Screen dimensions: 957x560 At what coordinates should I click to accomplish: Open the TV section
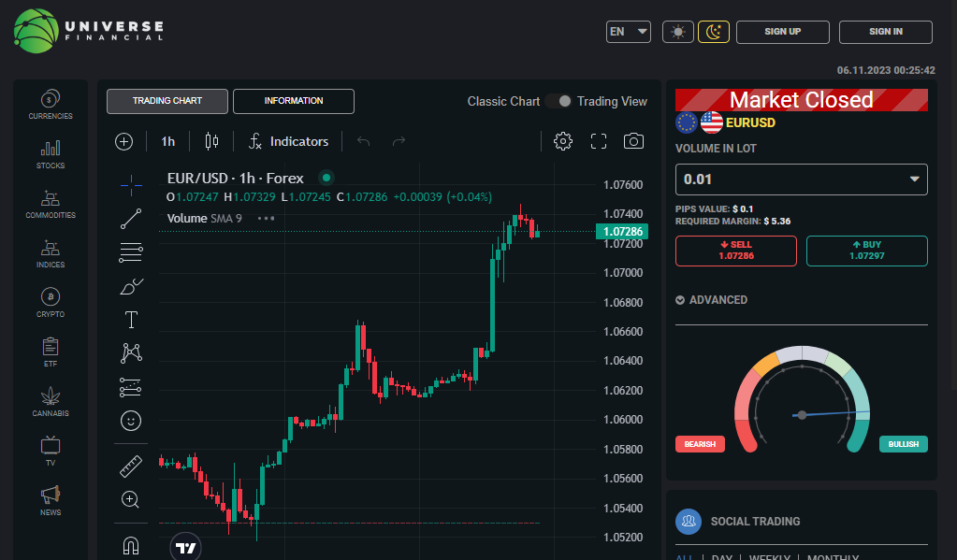tap(50, 452)
